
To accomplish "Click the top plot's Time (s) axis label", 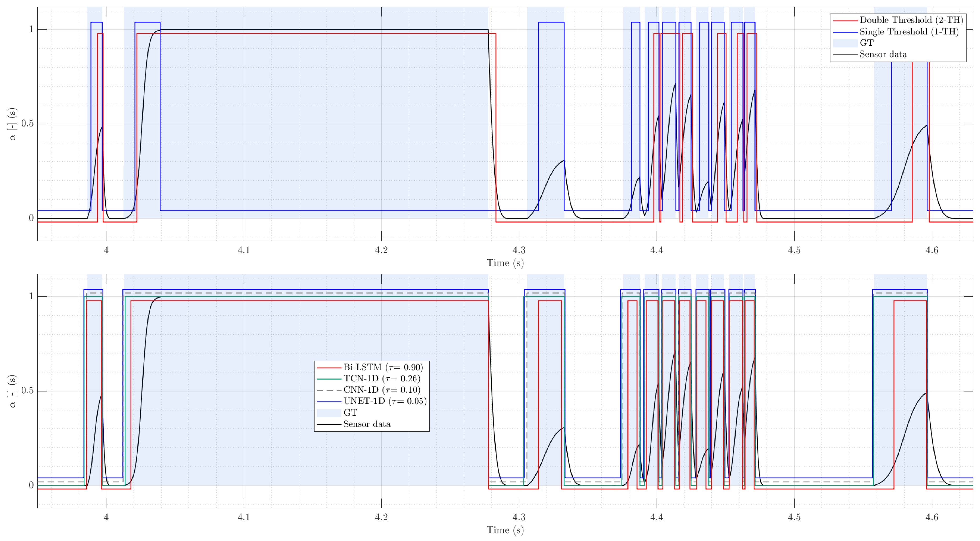I will pyautogui.click(x=505, y=263).
